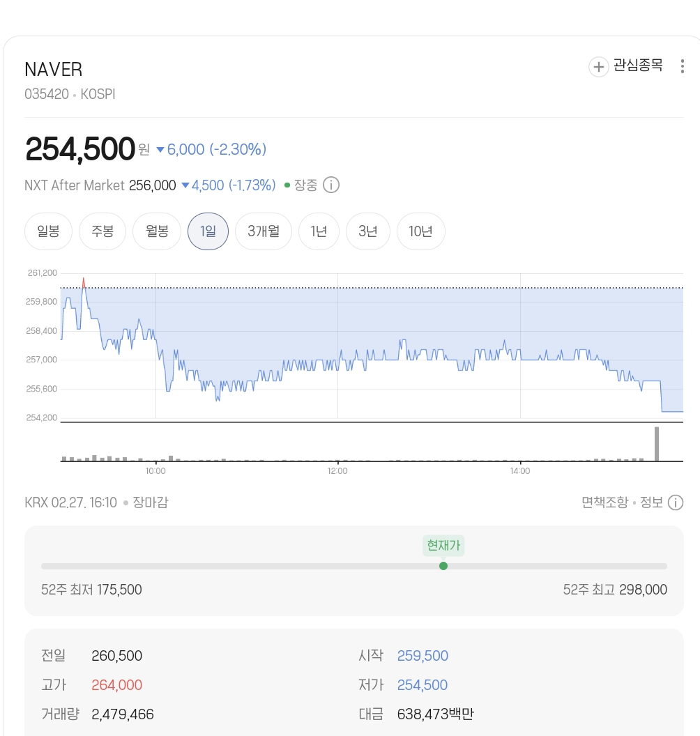Click the green 현재가 marker dot

(443, 566)
